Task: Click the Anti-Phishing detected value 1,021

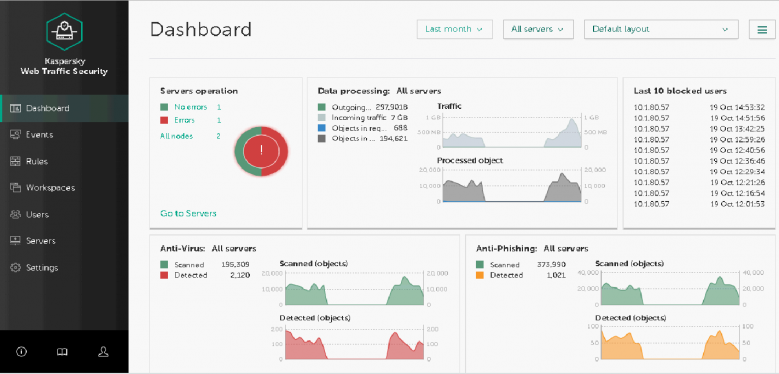Action: (x=556, y=275)
